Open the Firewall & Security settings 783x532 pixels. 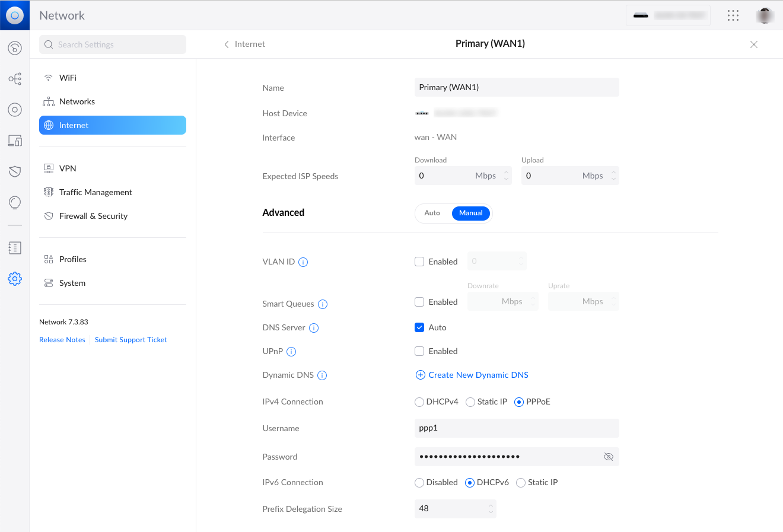(x=93, y=216)
